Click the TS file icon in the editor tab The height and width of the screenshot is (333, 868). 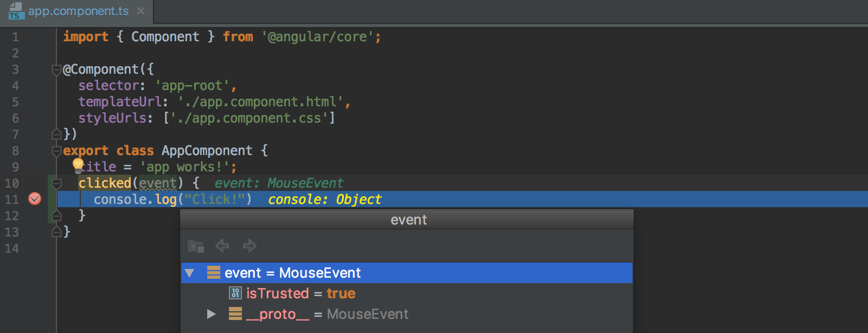(15, 11)
